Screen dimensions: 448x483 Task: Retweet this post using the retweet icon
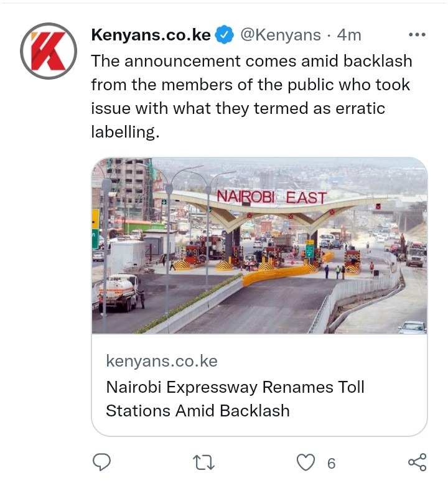[x=203, y=462]
